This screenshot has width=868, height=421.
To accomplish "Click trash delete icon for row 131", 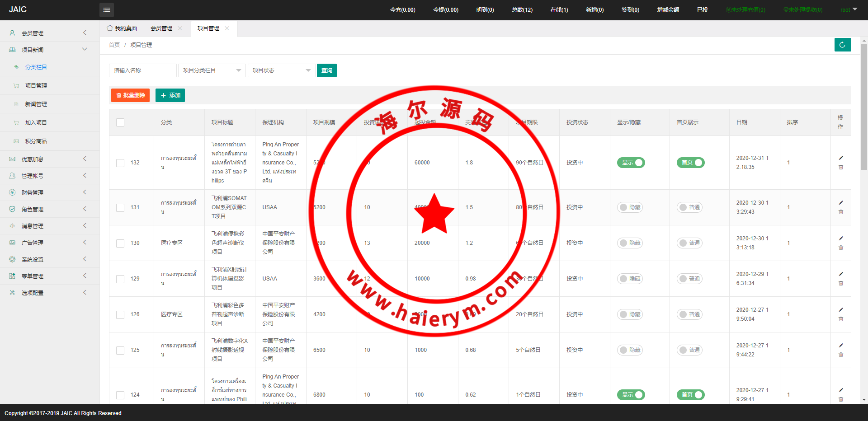I will point(841,212).
